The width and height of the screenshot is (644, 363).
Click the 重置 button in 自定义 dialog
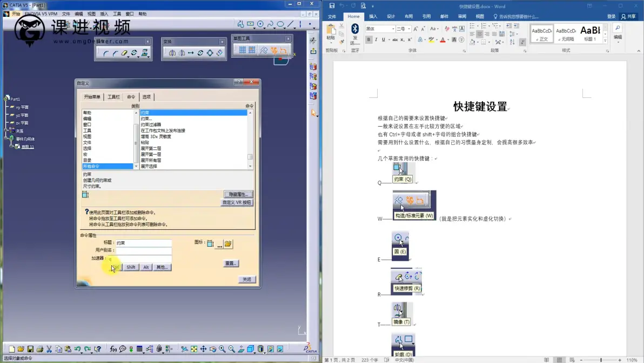(230, 263)
